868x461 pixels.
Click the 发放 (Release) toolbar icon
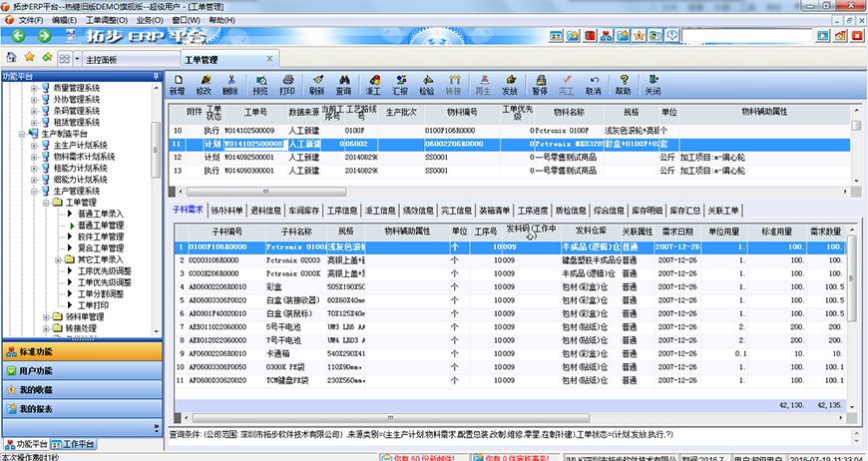click(x=510, y=84)
